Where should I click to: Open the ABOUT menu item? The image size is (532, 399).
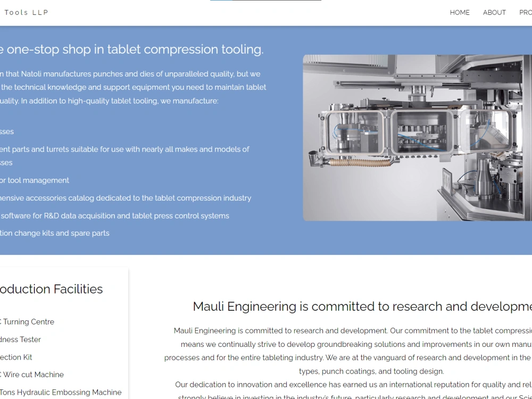pos(494,13)
